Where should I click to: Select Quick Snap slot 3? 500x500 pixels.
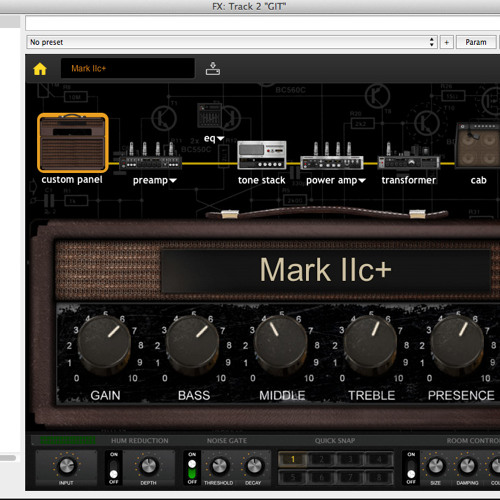pyautogui.click(x=350, y=459)
